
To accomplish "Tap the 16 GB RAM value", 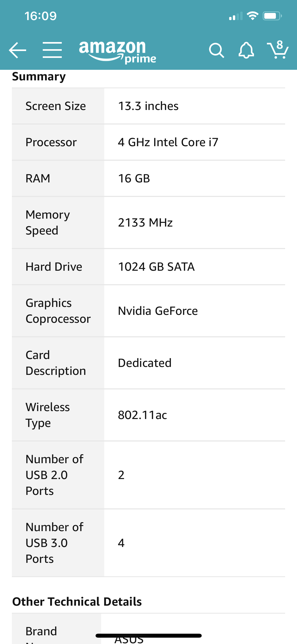I will (134, 178).
